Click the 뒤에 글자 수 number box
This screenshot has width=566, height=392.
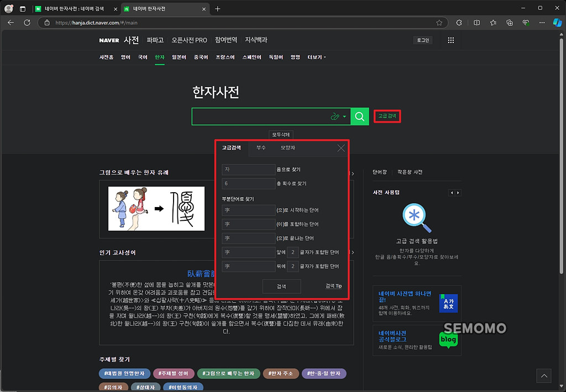[x=293, y=267]
